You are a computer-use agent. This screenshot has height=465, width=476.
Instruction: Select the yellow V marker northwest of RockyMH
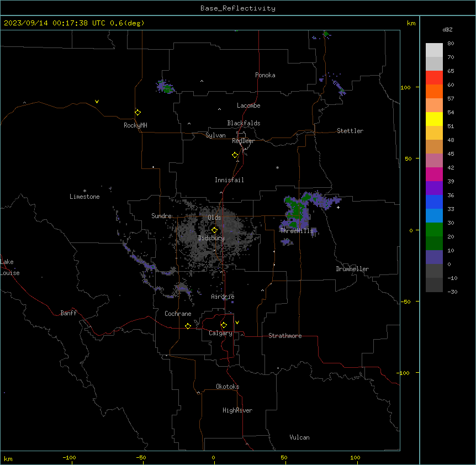coord(97,102)
